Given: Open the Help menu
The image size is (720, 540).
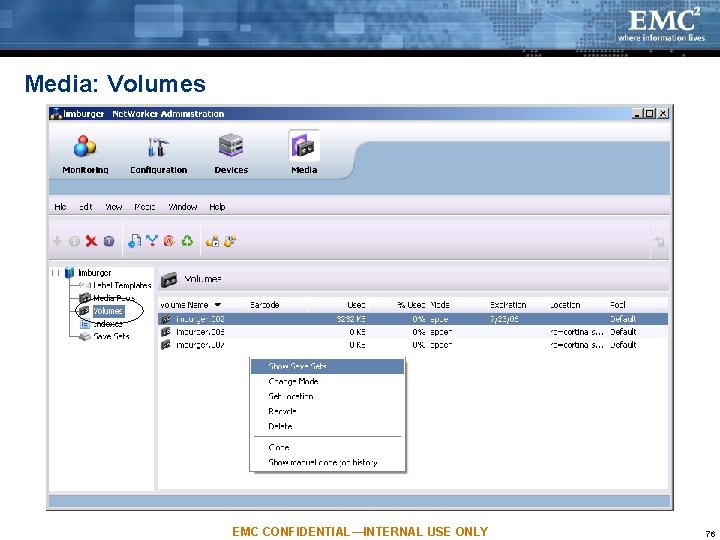Looking at the screenshot, I should [x=217, y=207].
